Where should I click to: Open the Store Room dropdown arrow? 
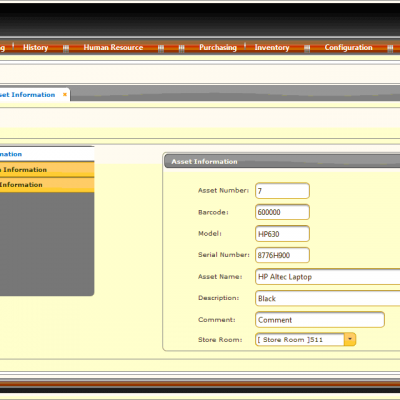pyautogui.click(x=350, y=339)
